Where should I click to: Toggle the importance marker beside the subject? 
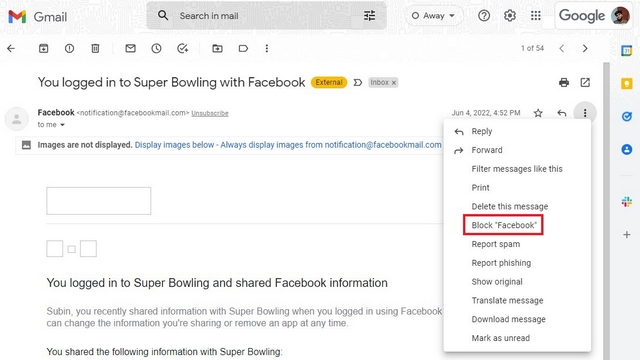coord(358,82)
